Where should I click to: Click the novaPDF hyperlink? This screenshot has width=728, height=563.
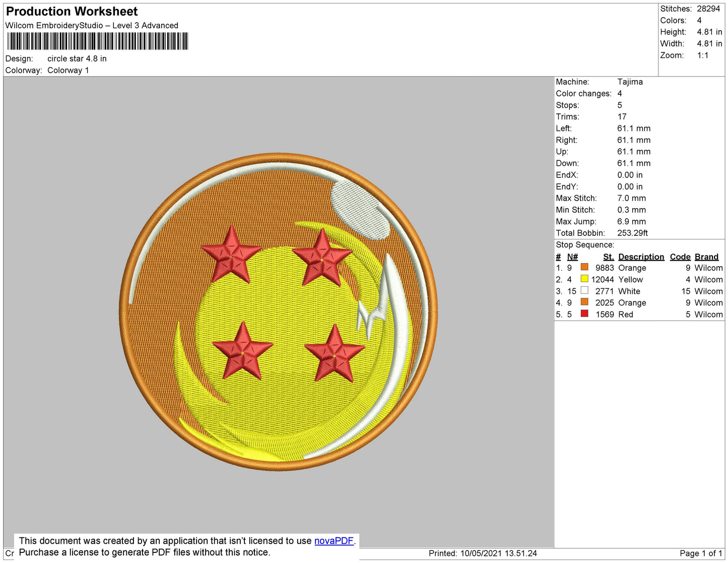click(334, 541)
